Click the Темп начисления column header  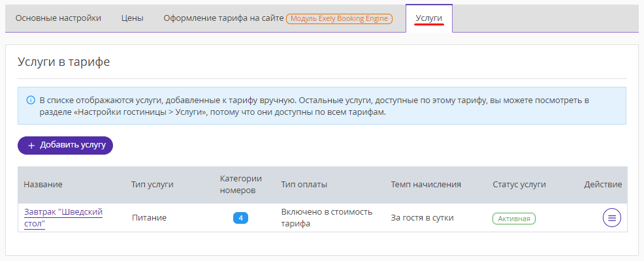pos(426,185)
